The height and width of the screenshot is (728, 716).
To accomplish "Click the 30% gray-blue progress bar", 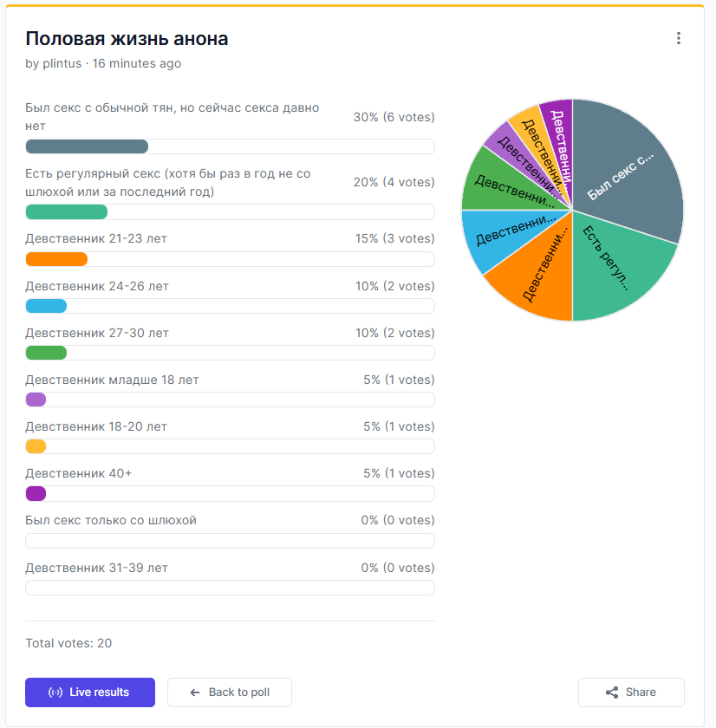I will click(87, 146).
